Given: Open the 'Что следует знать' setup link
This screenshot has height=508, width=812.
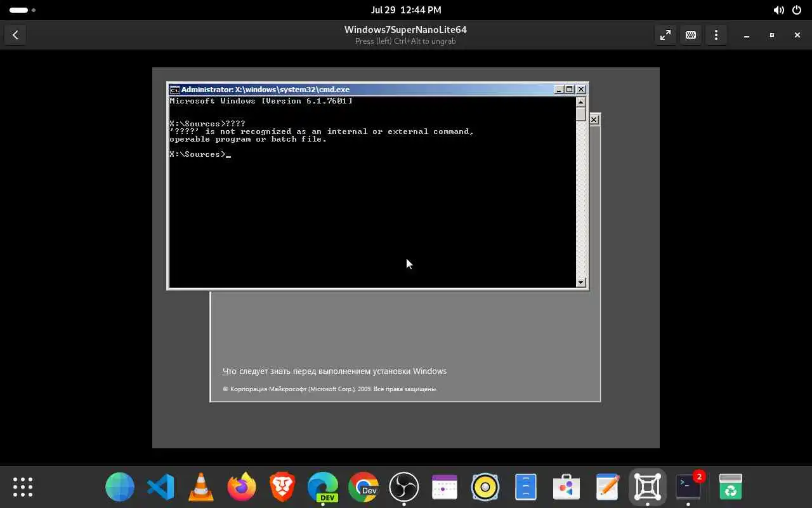Looking at the screenshot, I should coord(334,371).
